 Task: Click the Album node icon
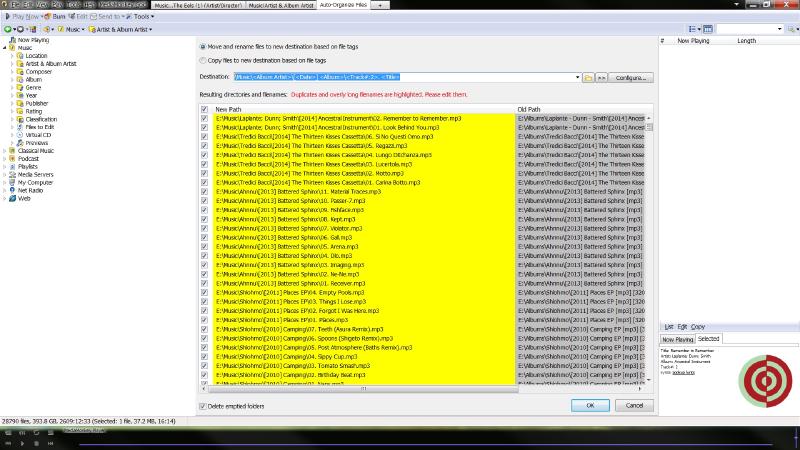tap(20, 80)
